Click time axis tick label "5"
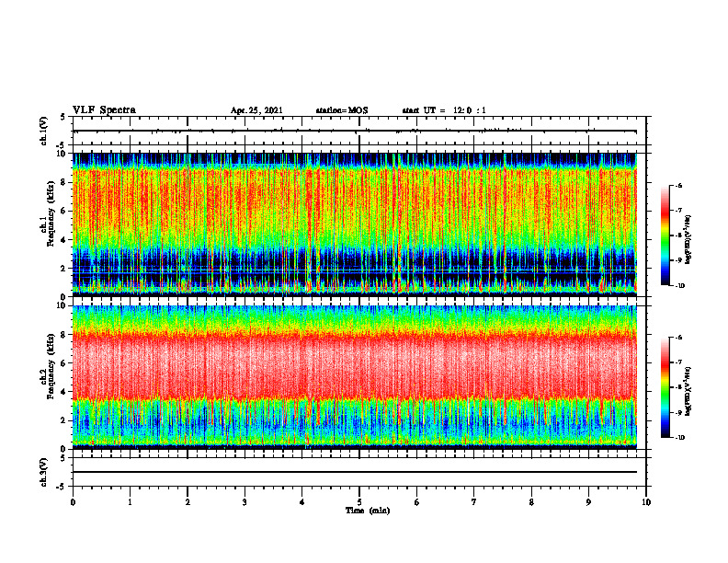The height and width of the screenshot is (563, 728). (x=359, y=502)
